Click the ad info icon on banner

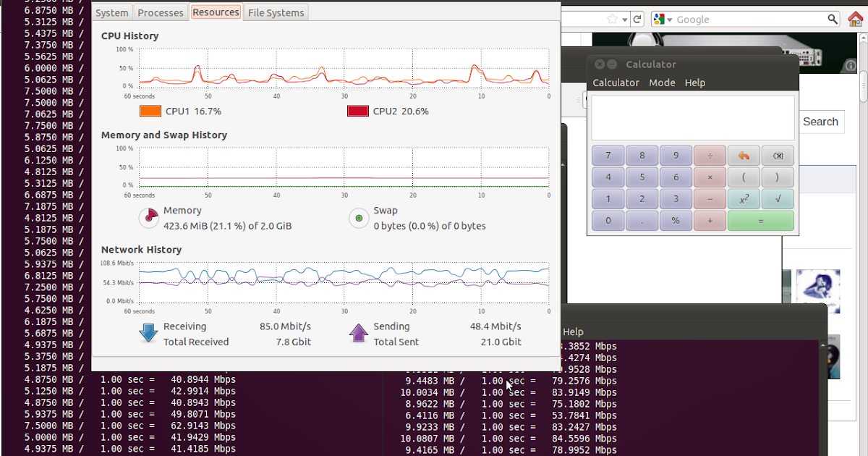(x=851, y=66)
